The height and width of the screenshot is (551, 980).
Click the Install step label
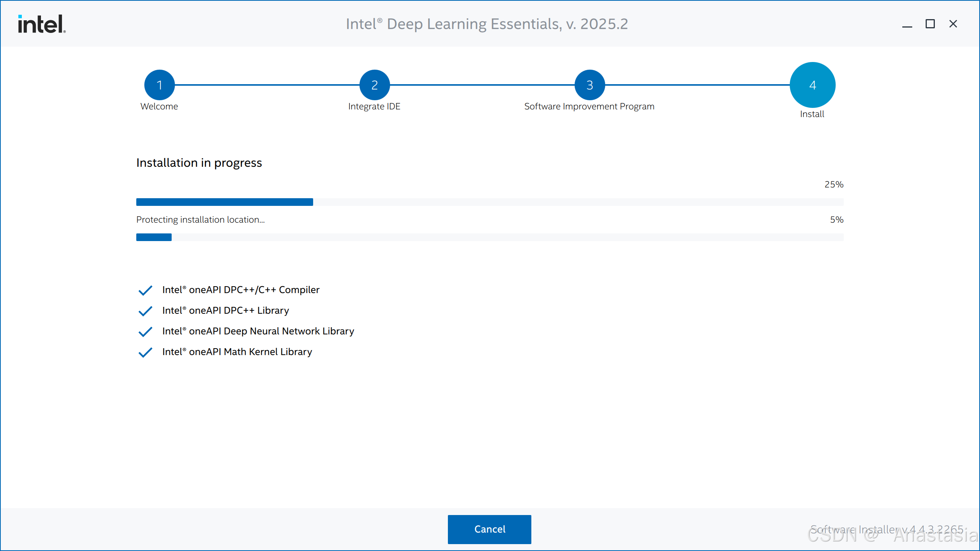point(812,114)
